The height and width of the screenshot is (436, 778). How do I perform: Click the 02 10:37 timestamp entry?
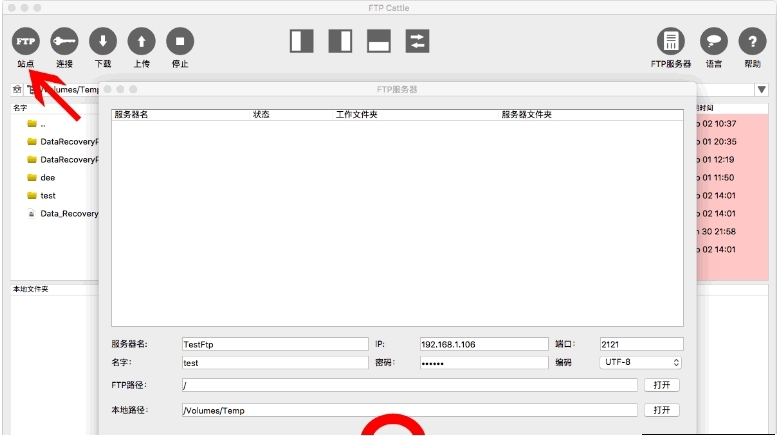click(718, 124)
